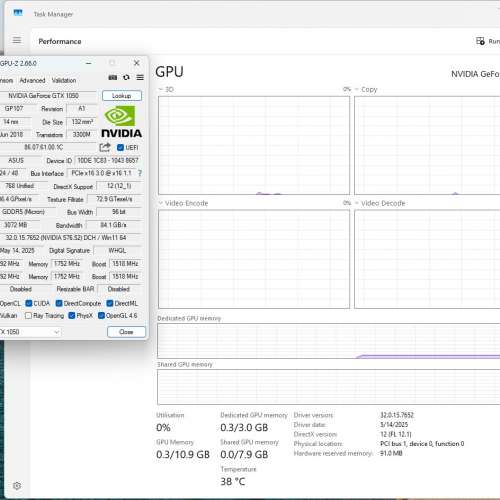Expand the Video Decode graph dropdown
The width and height of the screenshot is (500, 500).
357,203
